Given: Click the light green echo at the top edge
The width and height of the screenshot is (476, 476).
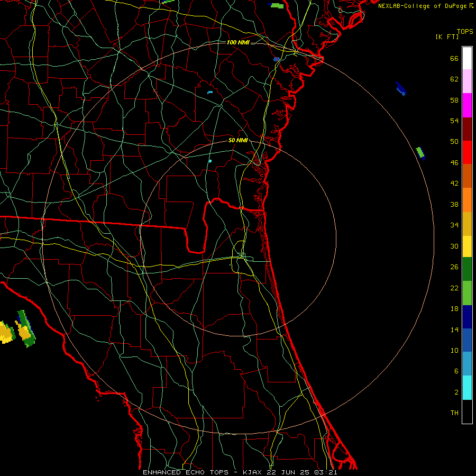Looking at the screenshot, I should pyautogui.click(x=277, y=5).
